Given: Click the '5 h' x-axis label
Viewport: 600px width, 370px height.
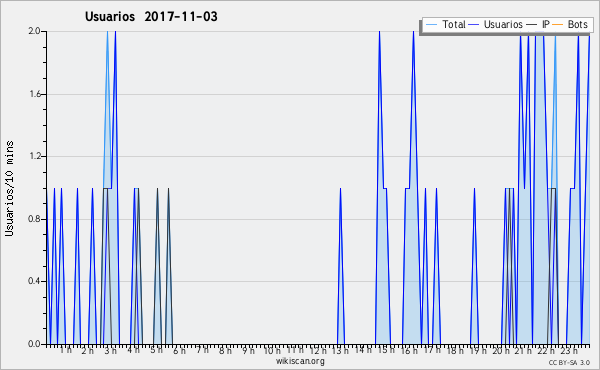Looking at the screenshot, I should tap(156, 350).
